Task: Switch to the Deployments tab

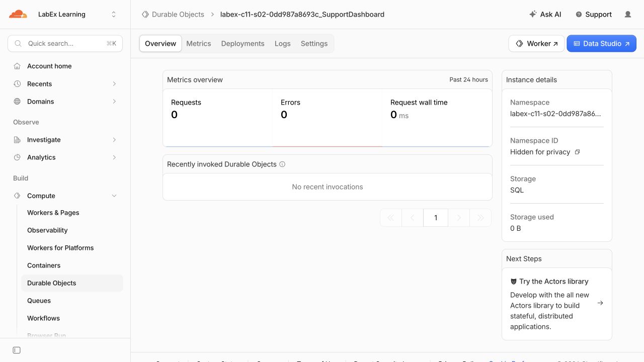Action: [x=243, y=44]
